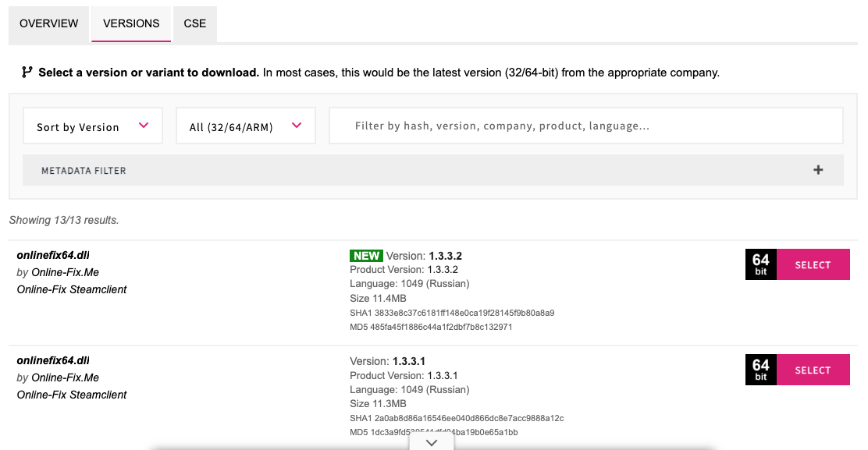The width and height of the screenshot is (868, 450).
Task: Click the pink arrow in Sort by Version
Action: (x=144, y=126)
